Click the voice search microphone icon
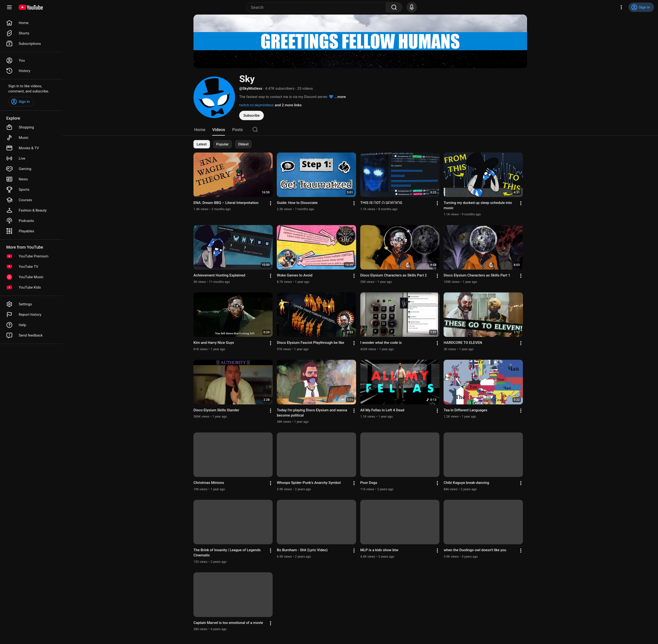Viewport: 658px width, 644px height. click(x=411, y=7)
